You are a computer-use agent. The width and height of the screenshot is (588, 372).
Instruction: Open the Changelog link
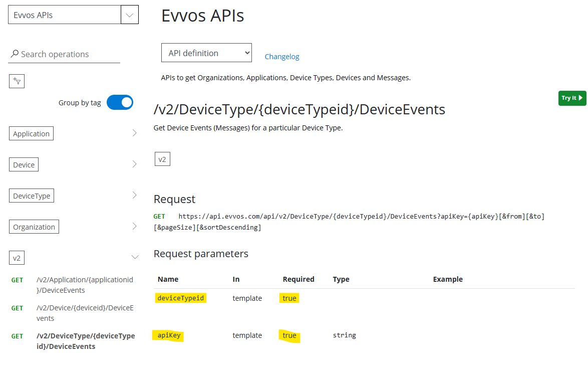click(282, 57)
